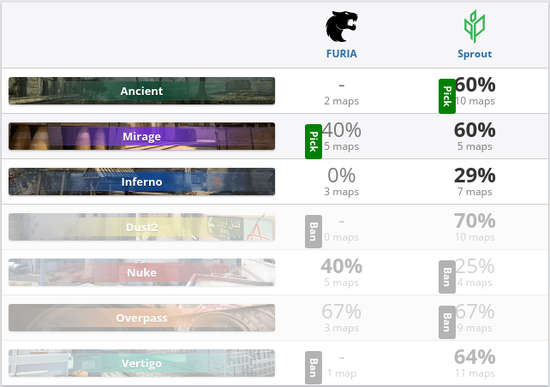Open the FURIA team name link

(x=341, y=54)
